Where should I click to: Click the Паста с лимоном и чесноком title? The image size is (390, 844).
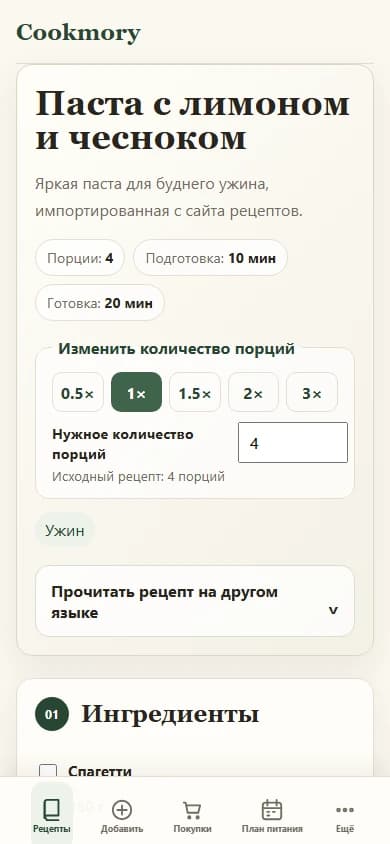[x=193, y=121]
